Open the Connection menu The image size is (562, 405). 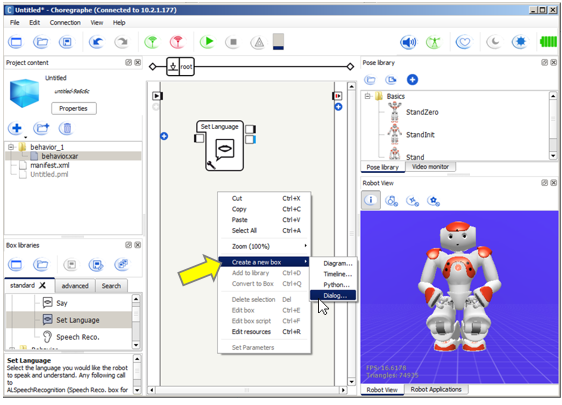(65, 23)
